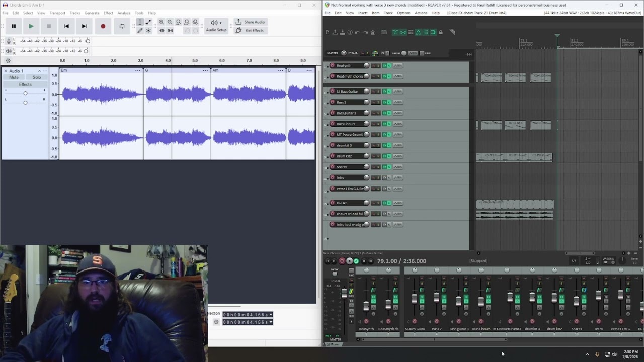Click Fit Project to Width zoom icon
This screenshot has height=362, width=644.
pyautogui.click(x=187, y=22)
